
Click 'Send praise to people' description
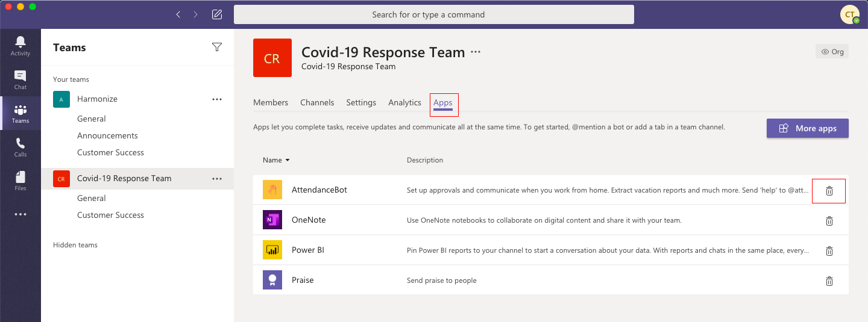coord(442,280)
